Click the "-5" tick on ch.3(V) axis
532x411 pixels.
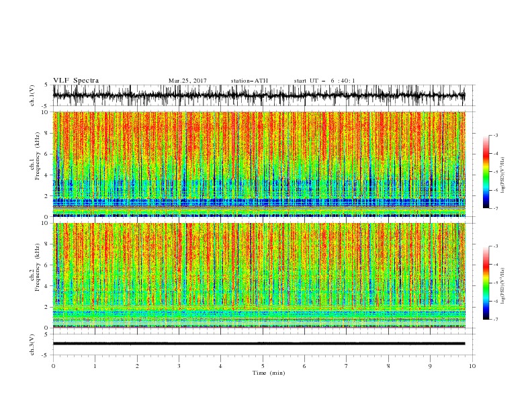click(x=46, y=355)
